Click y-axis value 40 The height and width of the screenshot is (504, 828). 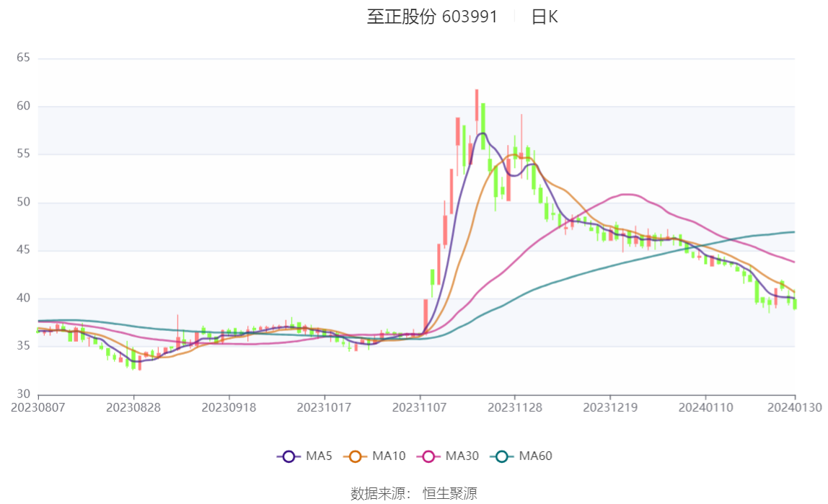[x=23, y=299]
